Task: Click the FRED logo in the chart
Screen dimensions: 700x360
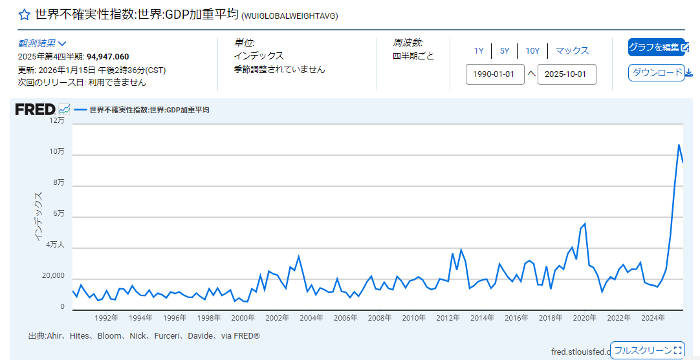Action: [35, 109]
